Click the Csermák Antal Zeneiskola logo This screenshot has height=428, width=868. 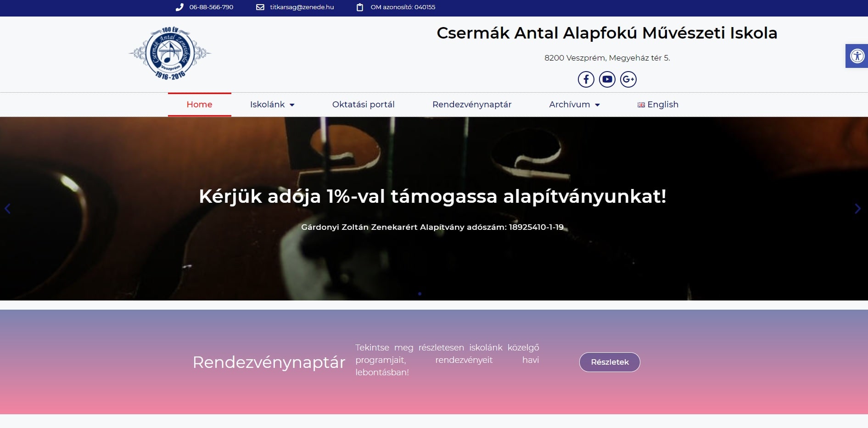(x=170, y=53)
